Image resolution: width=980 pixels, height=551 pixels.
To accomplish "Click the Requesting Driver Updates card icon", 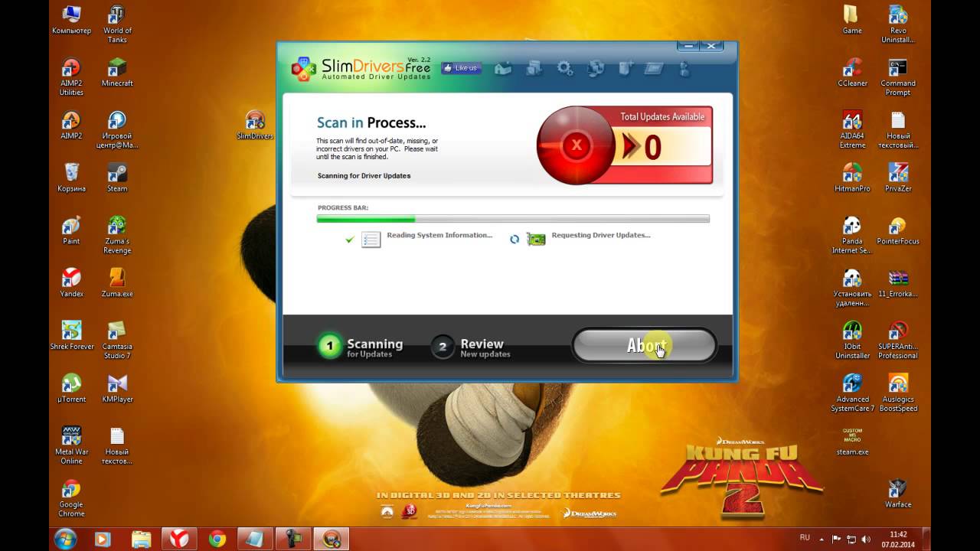I will click(x=536, y=240).
